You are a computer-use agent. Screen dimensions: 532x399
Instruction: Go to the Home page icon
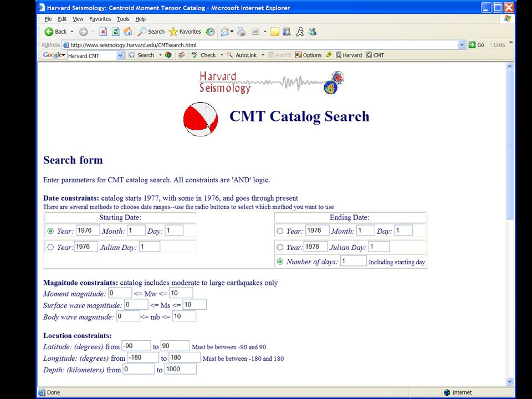tap(127, 32)
